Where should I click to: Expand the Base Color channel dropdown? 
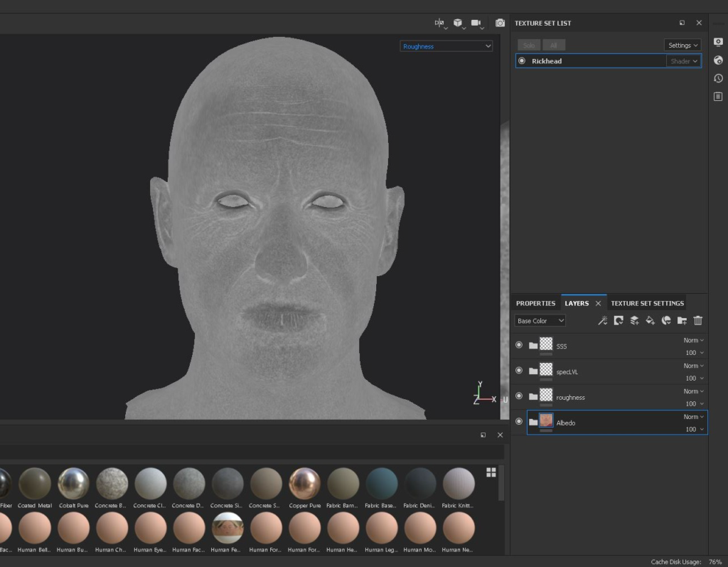540,321
